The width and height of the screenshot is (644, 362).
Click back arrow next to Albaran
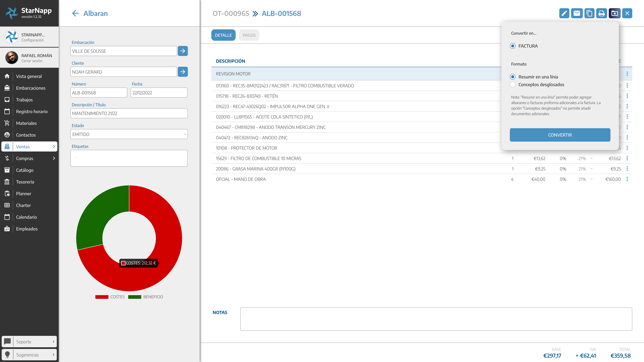coord(75,13)
